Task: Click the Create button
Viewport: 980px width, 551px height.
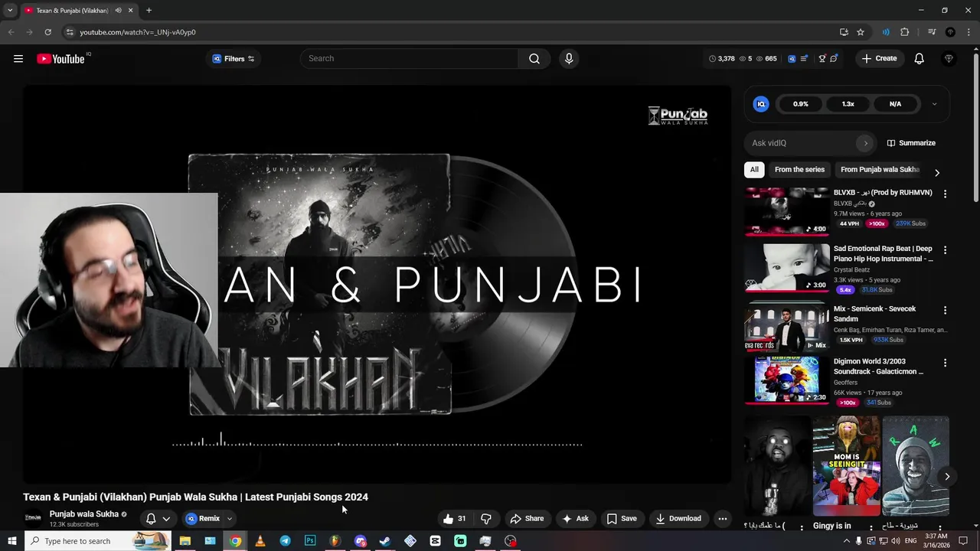Action: coord(879,59)
